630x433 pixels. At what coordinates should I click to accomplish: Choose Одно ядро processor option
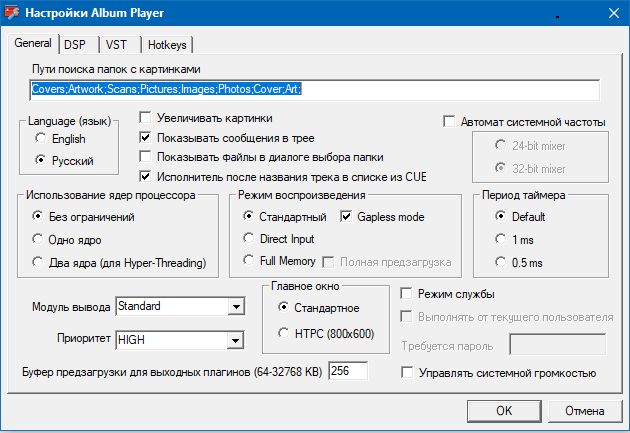pyautogui.click(x=38, y=239)
